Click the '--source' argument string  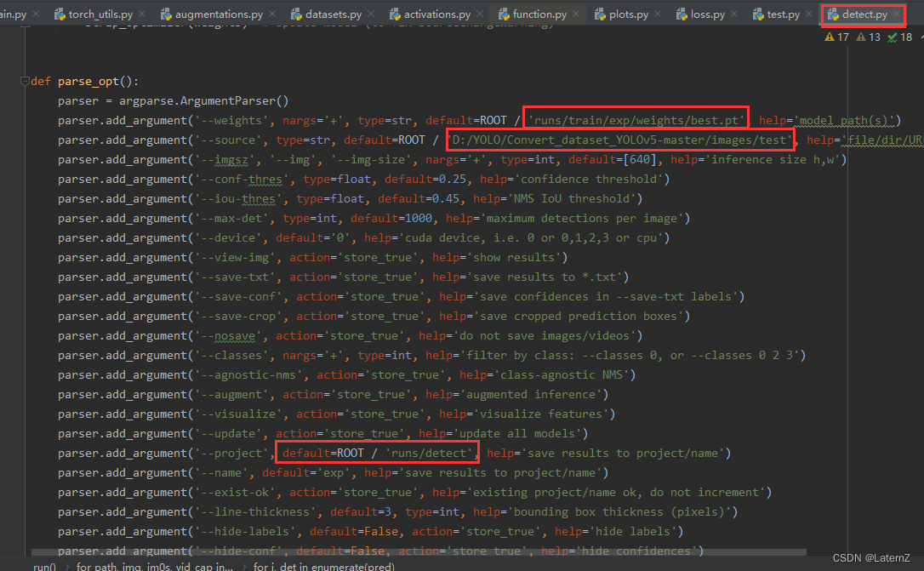[228, 140]
